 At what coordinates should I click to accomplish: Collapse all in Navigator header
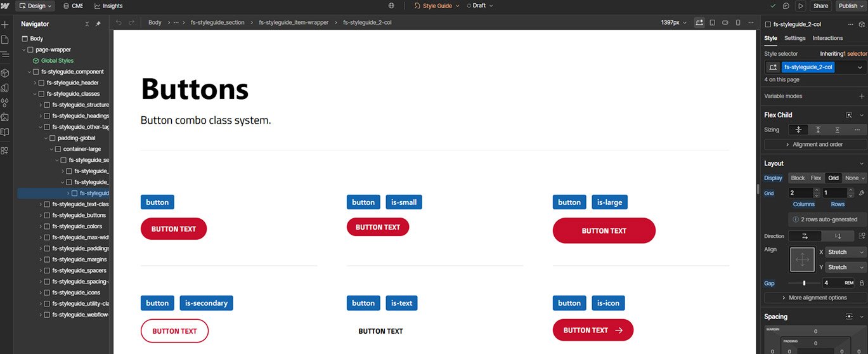[87, 24]
